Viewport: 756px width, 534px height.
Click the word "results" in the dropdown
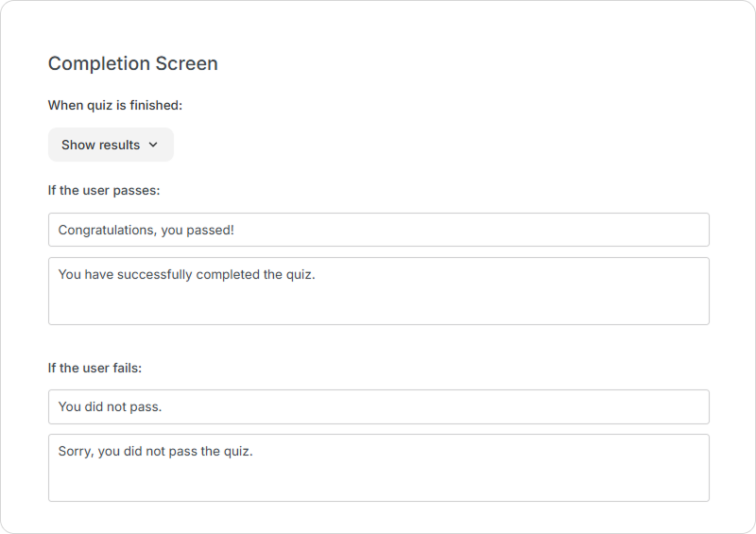120,145
